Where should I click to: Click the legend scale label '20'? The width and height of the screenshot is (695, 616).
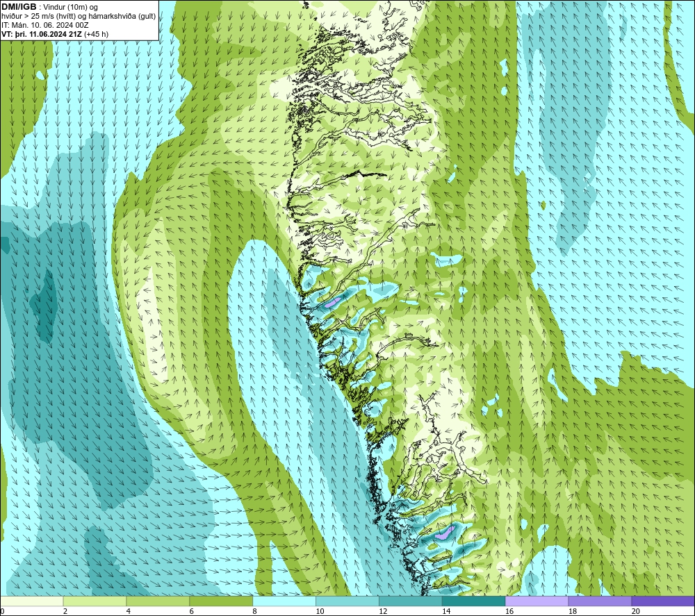pyautogui.click(x=636, y=611)
